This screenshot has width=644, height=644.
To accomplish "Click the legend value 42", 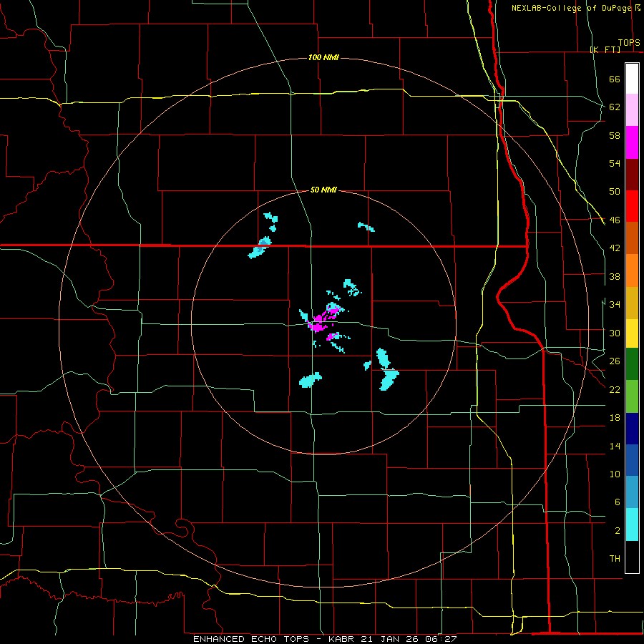I will tap(615, 248).
